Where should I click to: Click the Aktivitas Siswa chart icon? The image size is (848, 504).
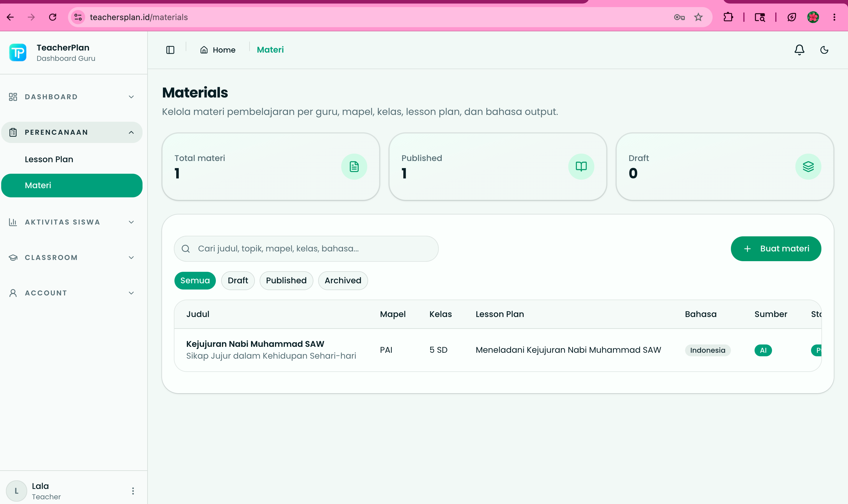[x=13, y=222]
